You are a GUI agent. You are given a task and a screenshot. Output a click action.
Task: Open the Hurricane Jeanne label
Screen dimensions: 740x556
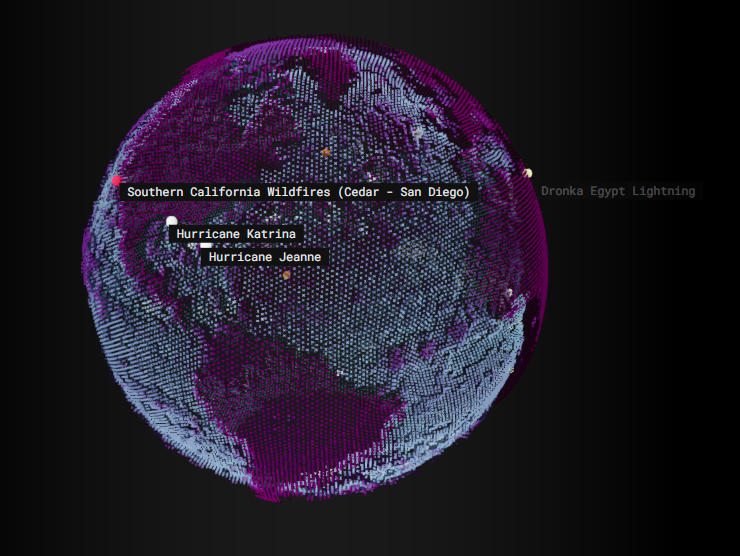coord(265,257)
